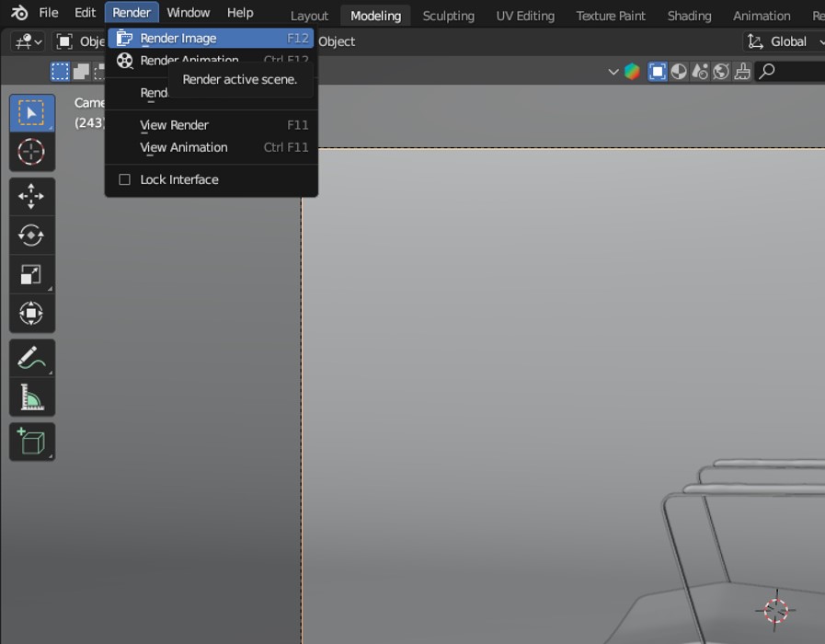
Task: Click the Add Cube tool
Action: click(31, 442)
